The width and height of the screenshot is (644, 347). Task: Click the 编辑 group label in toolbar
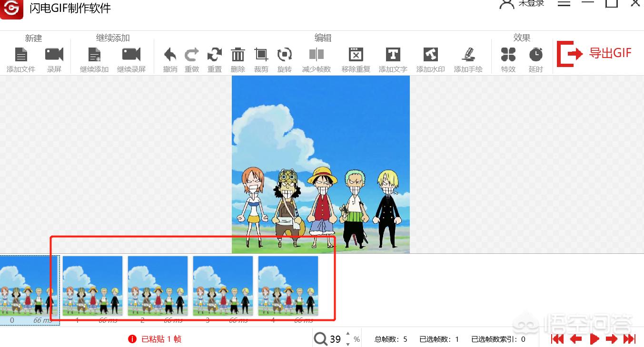[x=323, y=38]
